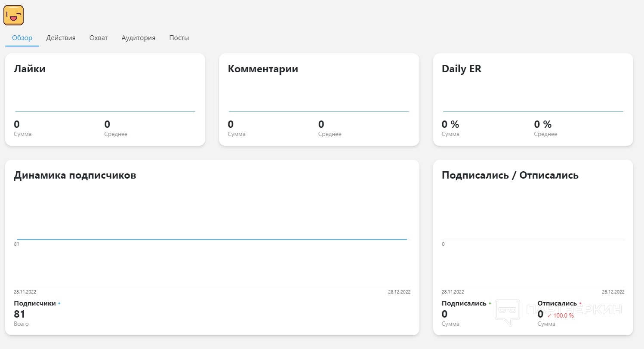The height and width of the screenshot is (349, 644).
Task: Stay on the Обзор tab
Action: tap(22, 38)
